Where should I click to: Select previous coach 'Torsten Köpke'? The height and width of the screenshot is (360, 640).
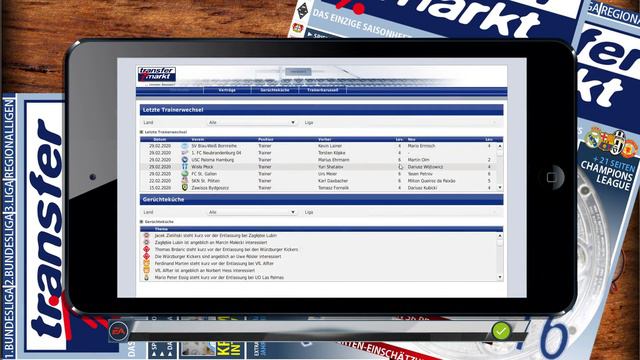tap(331, 153)
